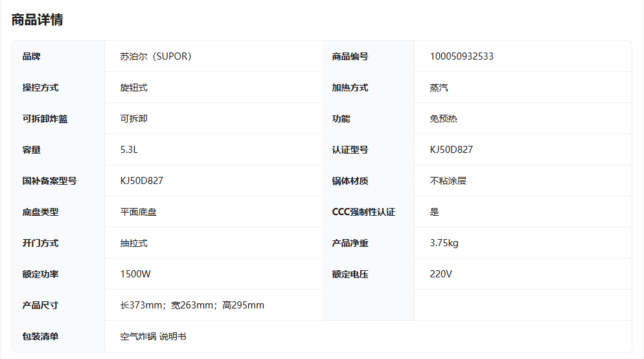This screenshot has height=359, width=644.
Task: Click KJ50D827 beside 国补备案型号
Action: coord(141,181)
